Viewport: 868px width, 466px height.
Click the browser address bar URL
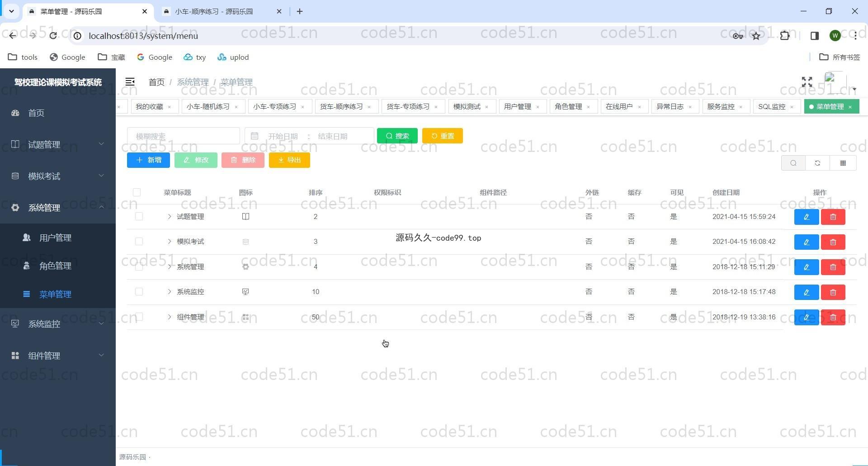point(143,36)
